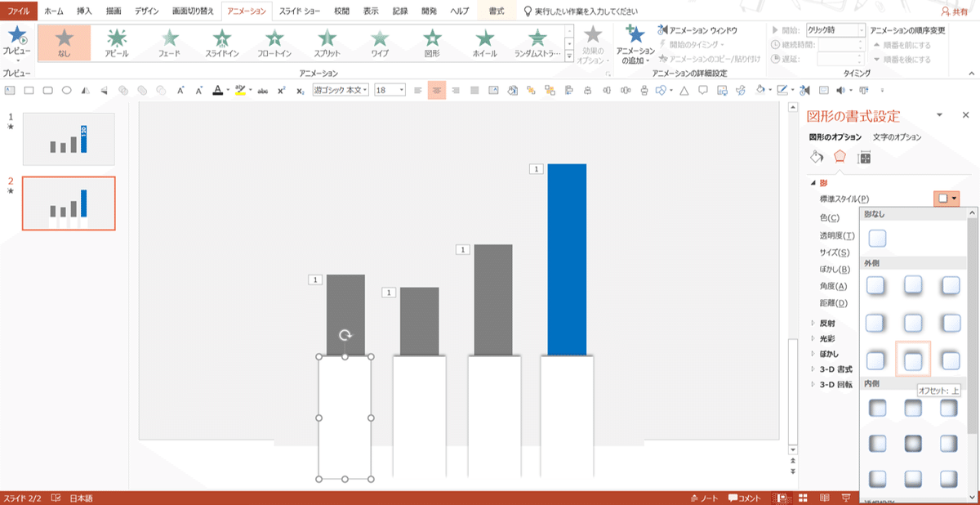Select the アピール animation effect
980x505 pixels.
coord(117,43)
